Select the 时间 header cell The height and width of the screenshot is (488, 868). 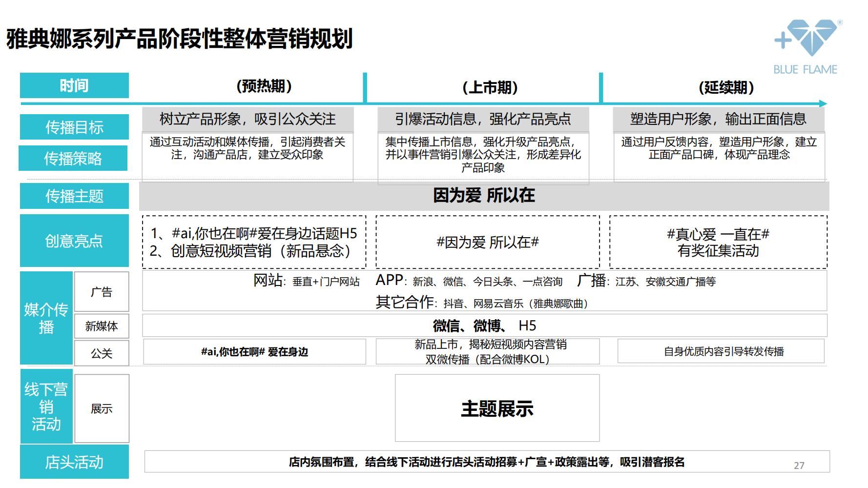(x=74, y=85)
